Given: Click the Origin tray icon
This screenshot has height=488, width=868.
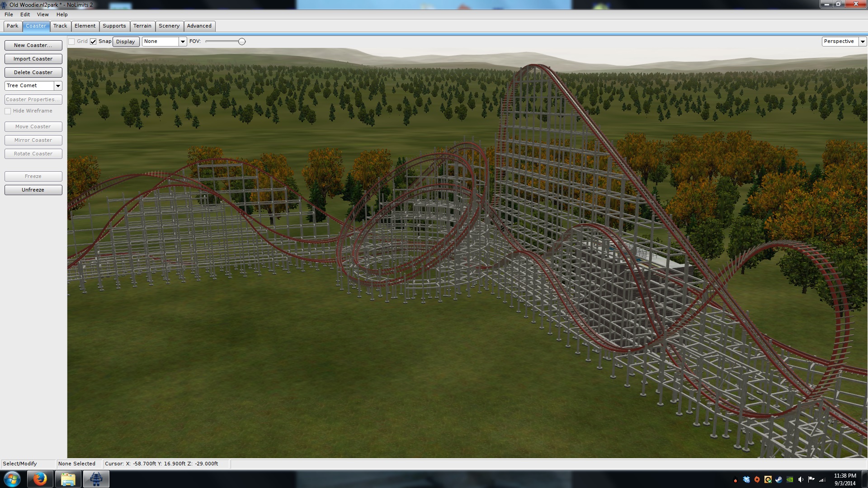Looking at the screenshot, I should [x=757, y=479].
